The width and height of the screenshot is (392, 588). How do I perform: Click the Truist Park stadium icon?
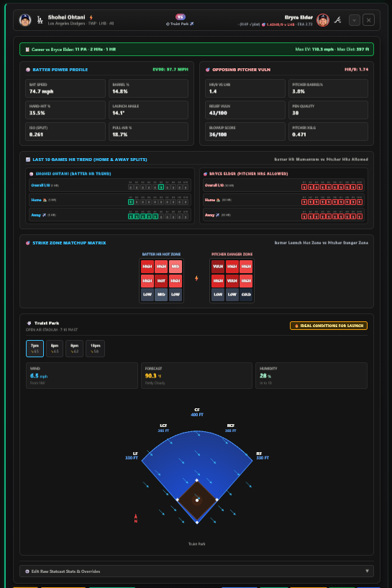tap(29, 323)
